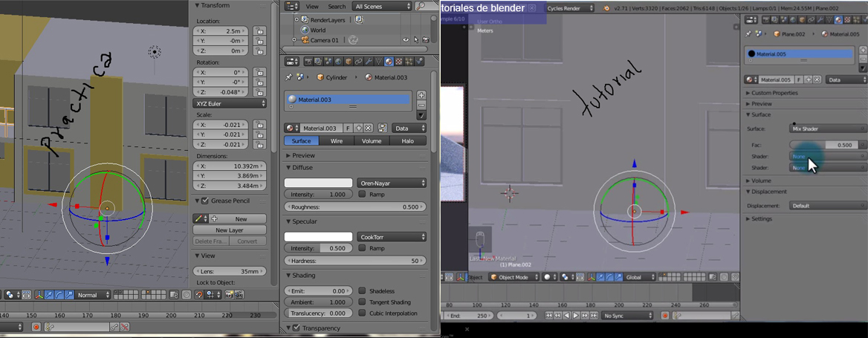This screenshot has height=338, width=868.
Task: Open the CookTorr specular shader dropdown
Action: pyautogui.click(x=392, y=237)
